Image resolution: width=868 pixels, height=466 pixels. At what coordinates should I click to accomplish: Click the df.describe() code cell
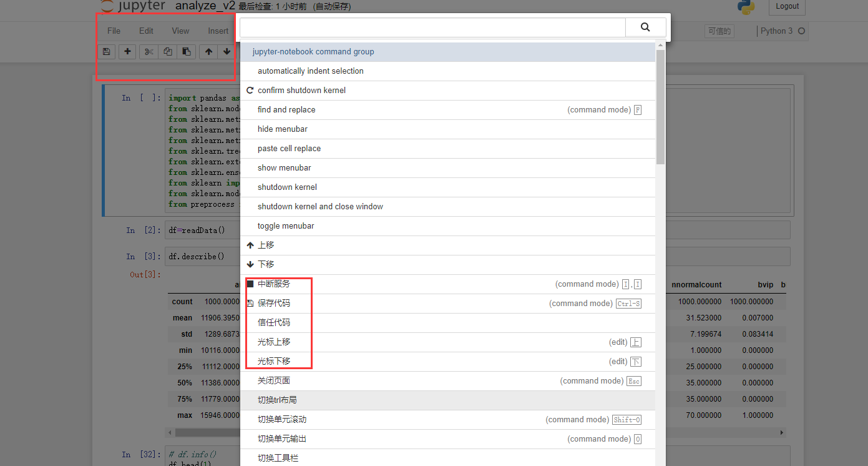(x=478, y=257)
